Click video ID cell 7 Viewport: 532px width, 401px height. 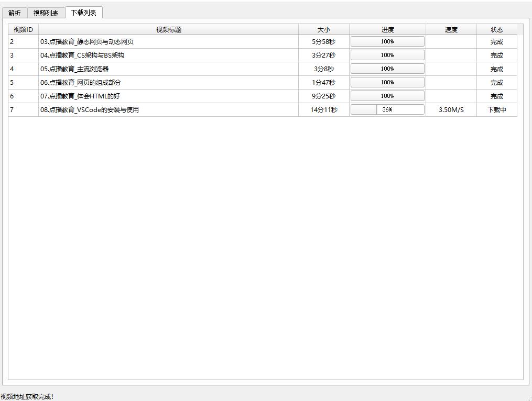(23, 109)
